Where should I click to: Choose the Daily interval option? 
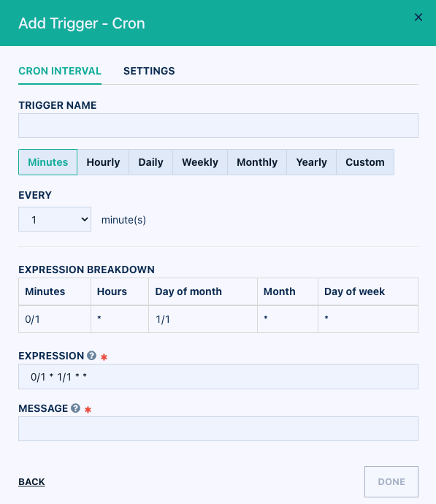pos(150,162)
